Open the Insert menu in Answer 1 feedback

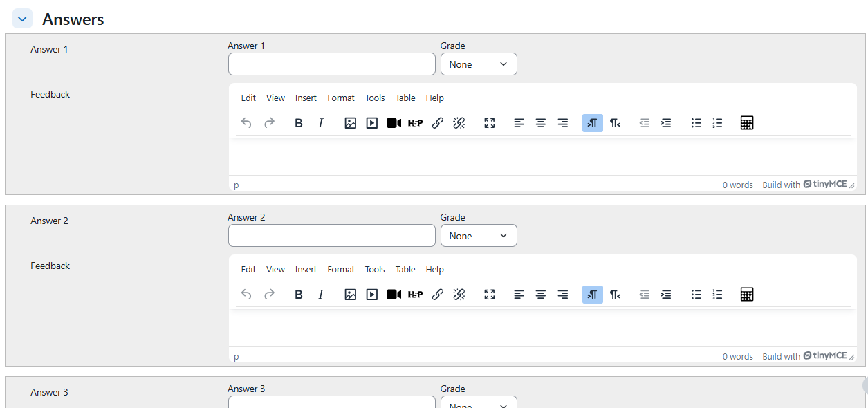(x=306, y=98)
